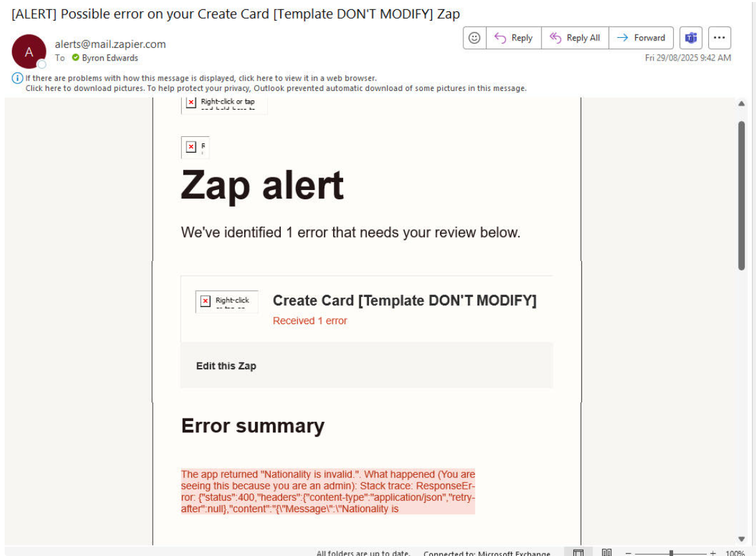756x556 pixels.
Task: Click the Reply button
Action: pyautogui.click(x=514, y=38)
